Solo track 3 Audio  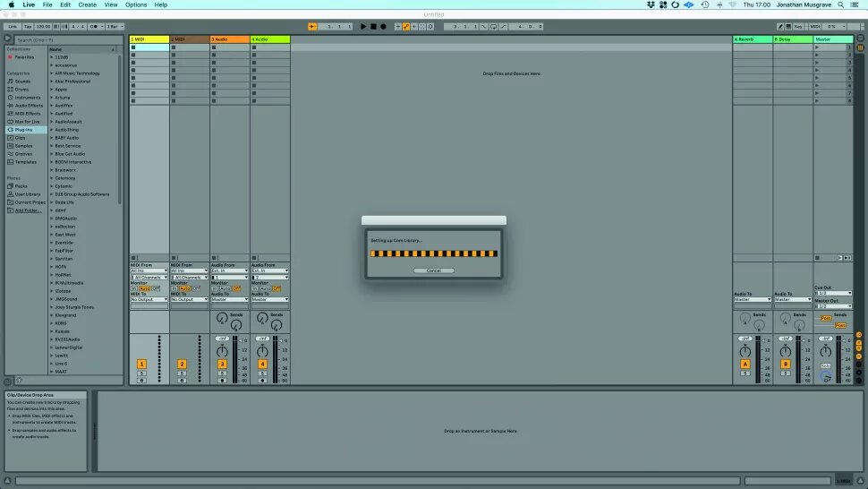222,373
